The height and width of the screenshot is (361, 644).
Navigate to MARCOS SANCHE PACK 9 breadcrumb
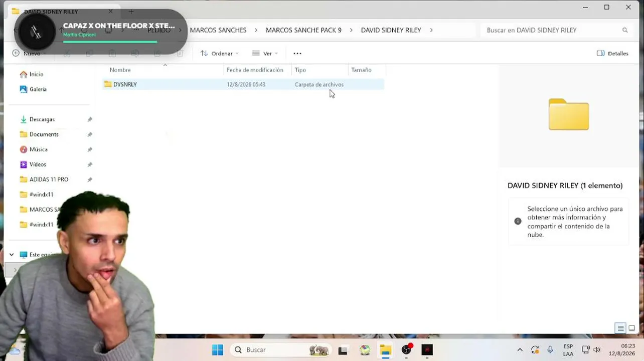point(303,30)
